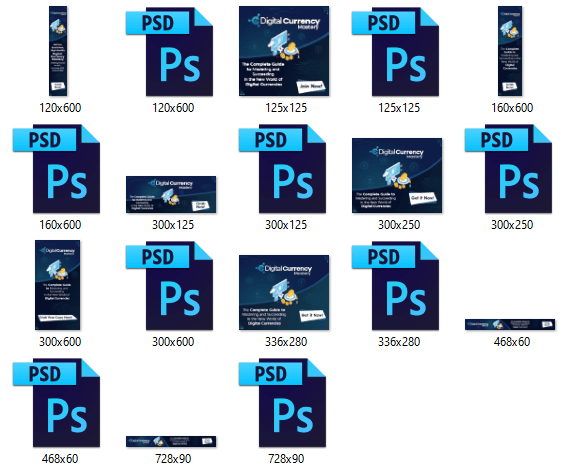Click the 300x250 label under image thumbnail
567x472 pixels.
pyautogui.click(x=399, y=225)
